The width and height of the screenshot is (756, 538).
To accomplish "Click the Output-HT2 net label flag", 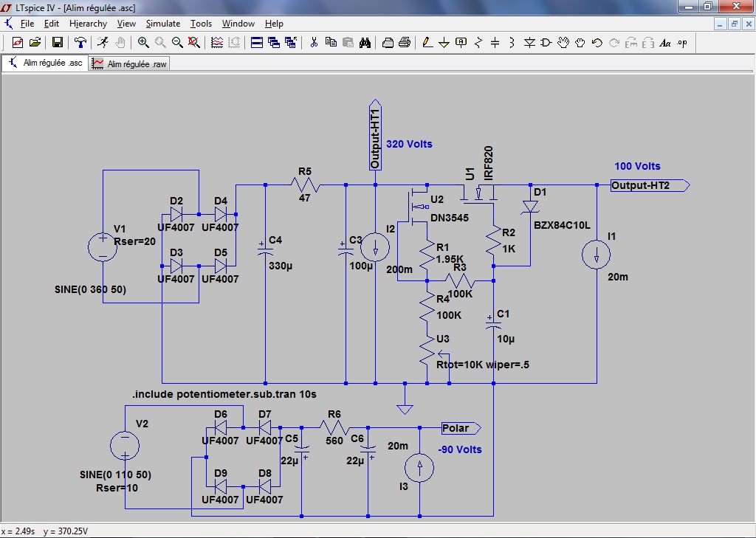I will click(650, 185).
